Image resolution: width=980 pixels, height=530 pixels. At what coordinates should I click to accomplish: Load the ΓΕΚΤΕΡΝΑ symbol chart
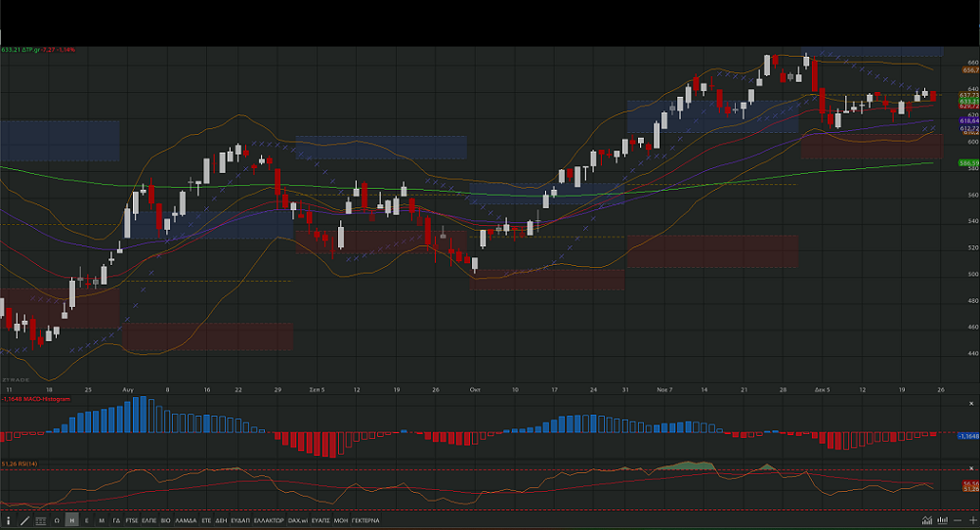tap(365, 520)
